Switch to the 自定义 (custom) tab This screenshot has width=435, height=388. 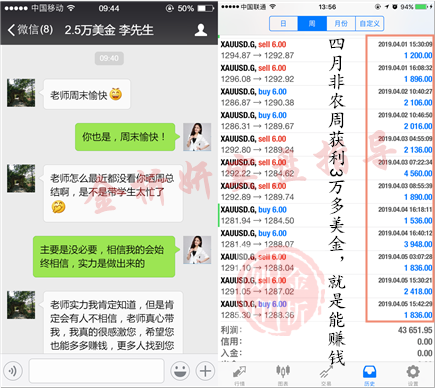click(x=370, y=24)
